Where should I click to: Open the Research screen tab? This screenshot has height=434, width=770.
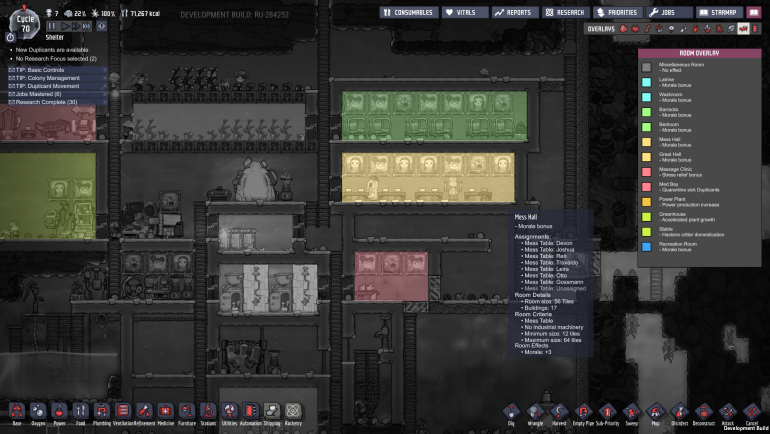[x=565, y=12]
